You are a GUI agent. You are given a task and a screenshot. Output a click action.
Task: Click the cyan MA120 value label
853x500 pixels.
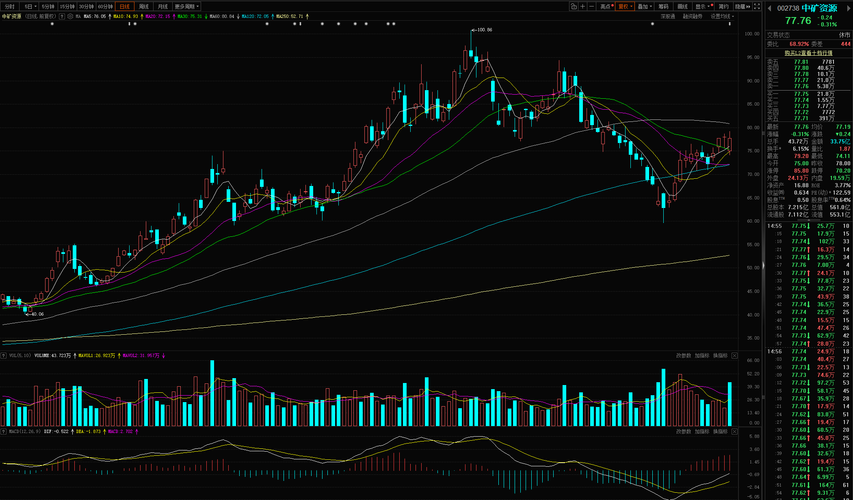[x=255, y=16]
